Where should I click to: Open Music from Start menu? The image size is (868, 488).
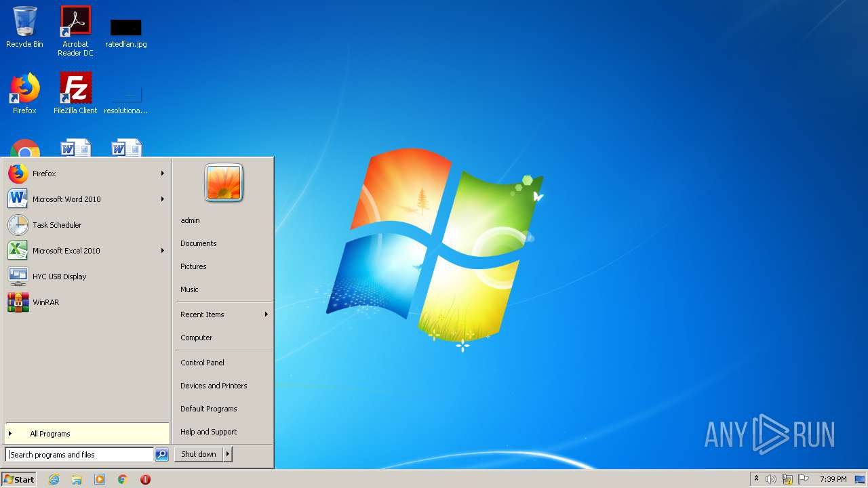224,289
